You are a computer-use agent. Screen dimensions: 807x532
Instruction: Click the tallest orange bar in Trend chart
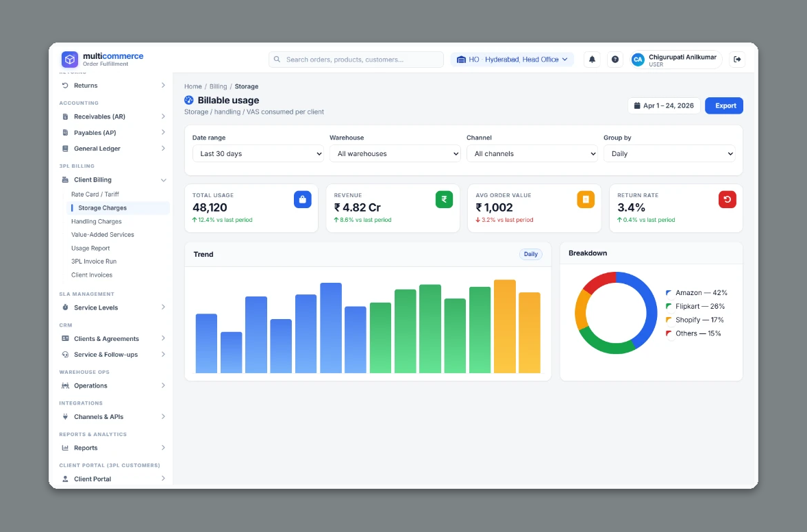pos(504,326)
